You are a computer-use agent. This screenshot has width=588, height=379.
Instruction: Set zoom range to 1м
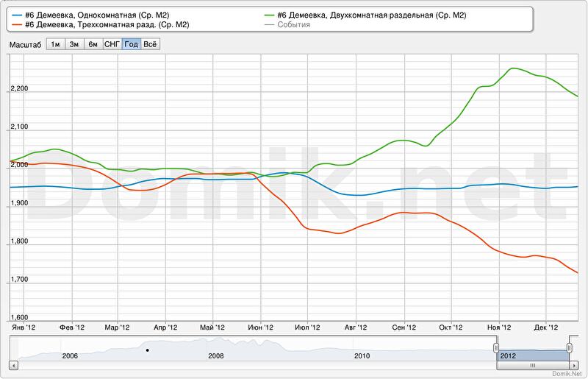click(x=55, y=44)
